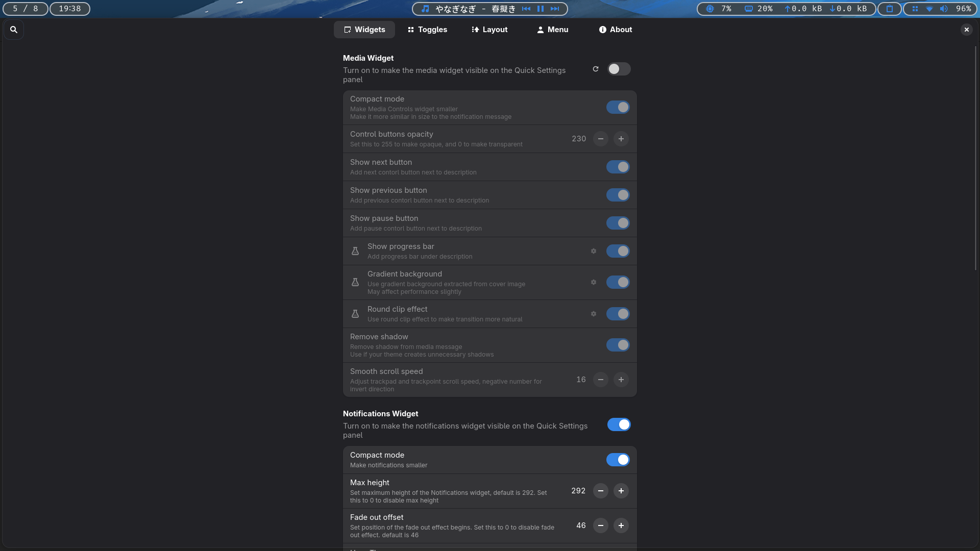Enable the Media Widget switch

pos(619,69)
